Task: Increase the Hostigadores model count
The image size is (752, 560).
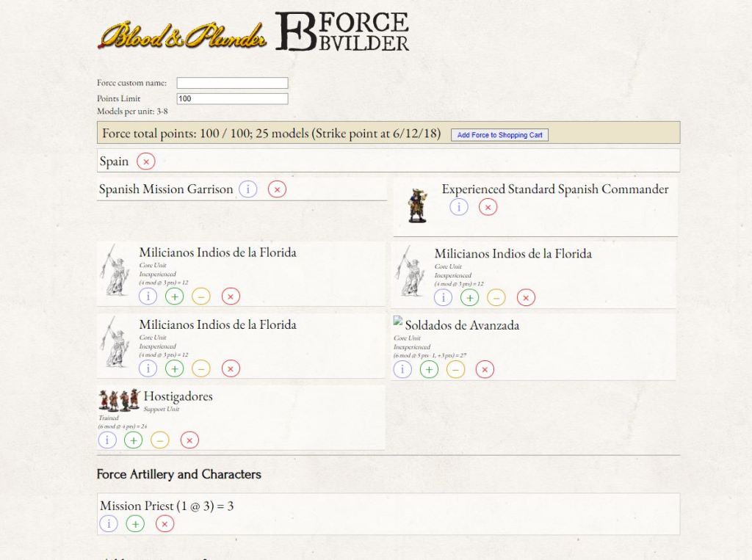Action: pos(133,440)
